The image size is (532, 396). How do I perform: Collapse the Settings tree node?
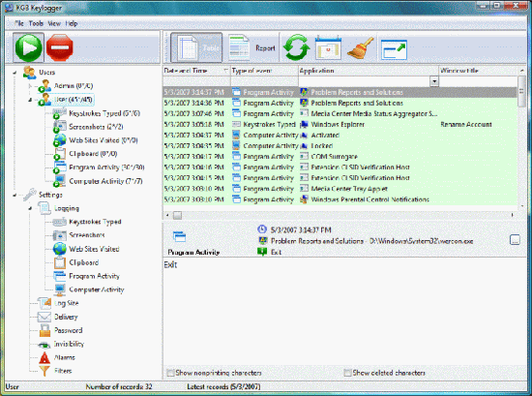[x=15, y=195]
